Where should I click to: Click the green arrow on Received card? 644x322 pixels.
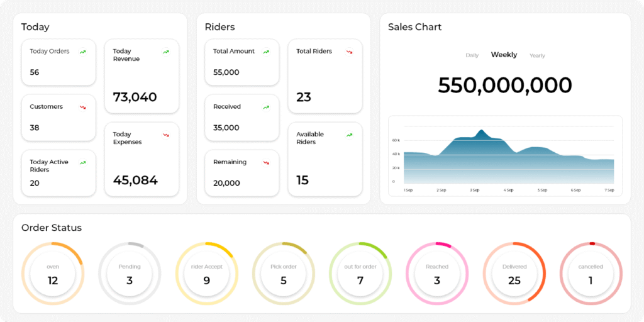pos(267,107)
